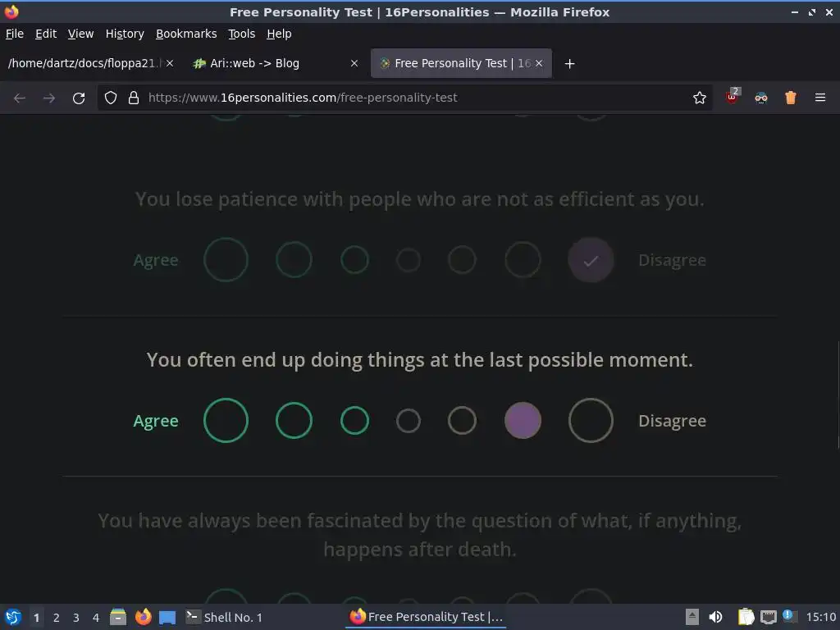Select slight Disagree circle for last possible moment

click(x=462, y=421)
